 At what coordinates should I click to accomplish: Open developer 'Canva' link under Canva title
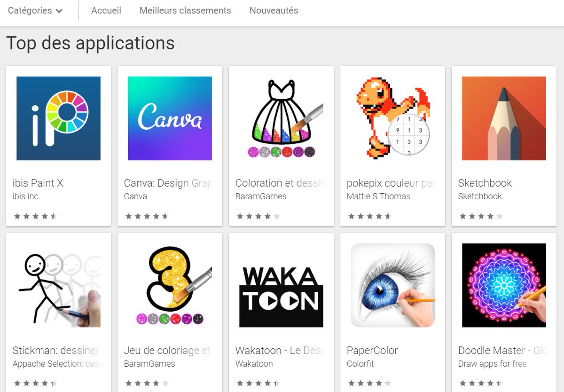pos(135,196)
